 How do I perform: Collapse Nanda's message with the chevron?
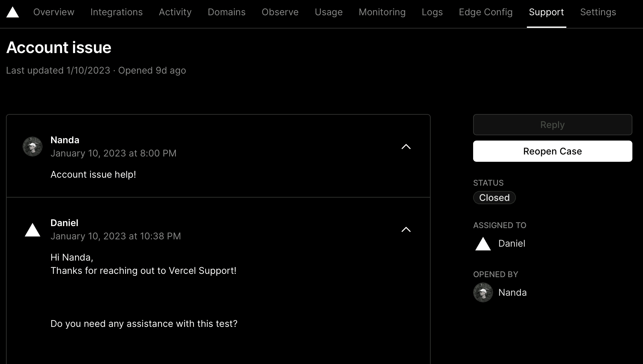click(406, 147)
